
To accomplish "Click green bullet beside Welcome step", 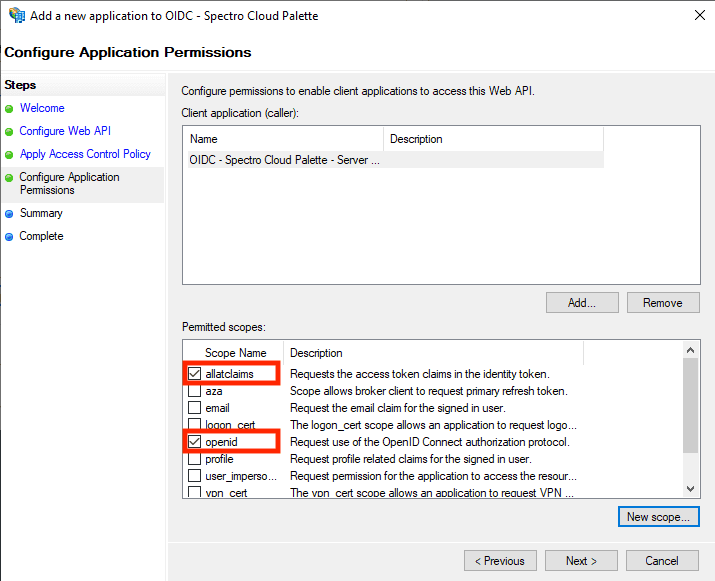I will pos(9,109).
